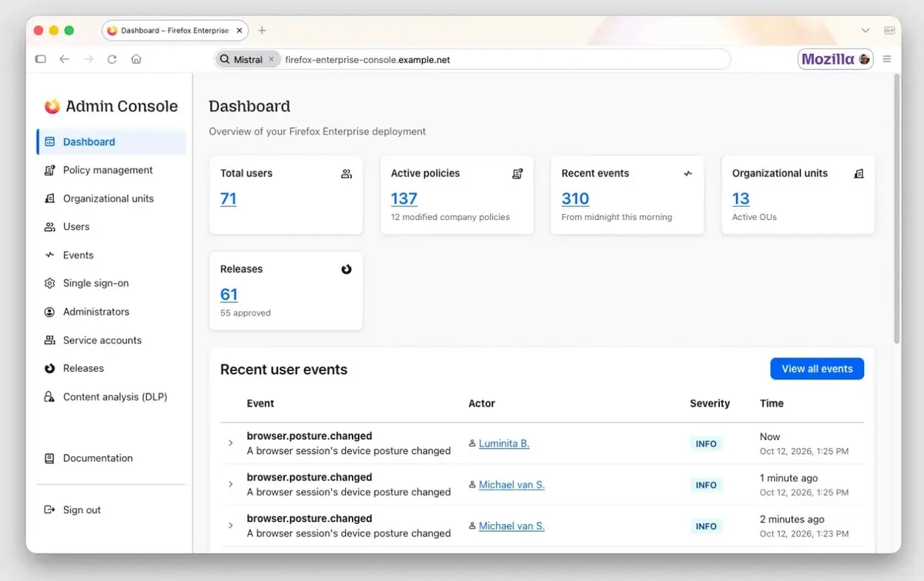
Task: Click the Content analysis lock icon
Action: coord(49,397)
